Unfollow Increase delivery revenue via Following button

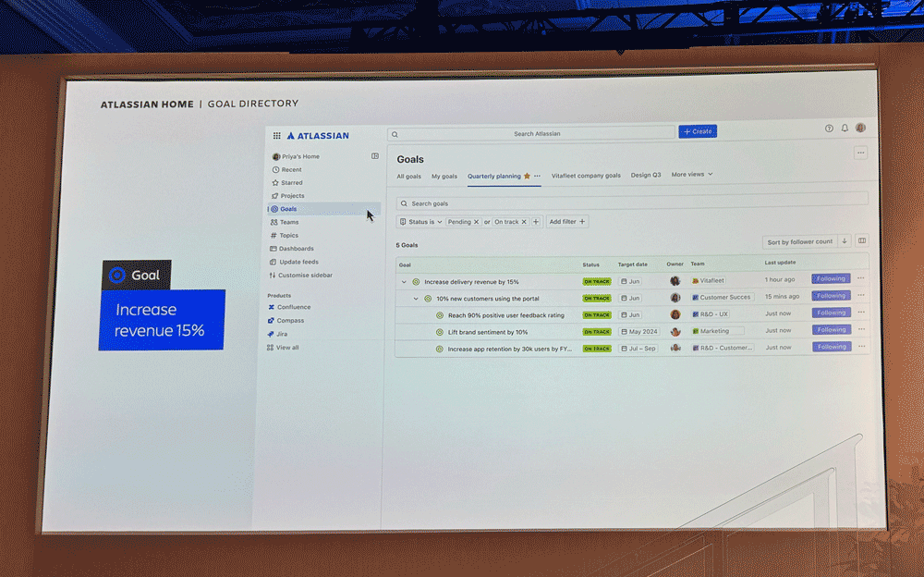pos(831,278)
